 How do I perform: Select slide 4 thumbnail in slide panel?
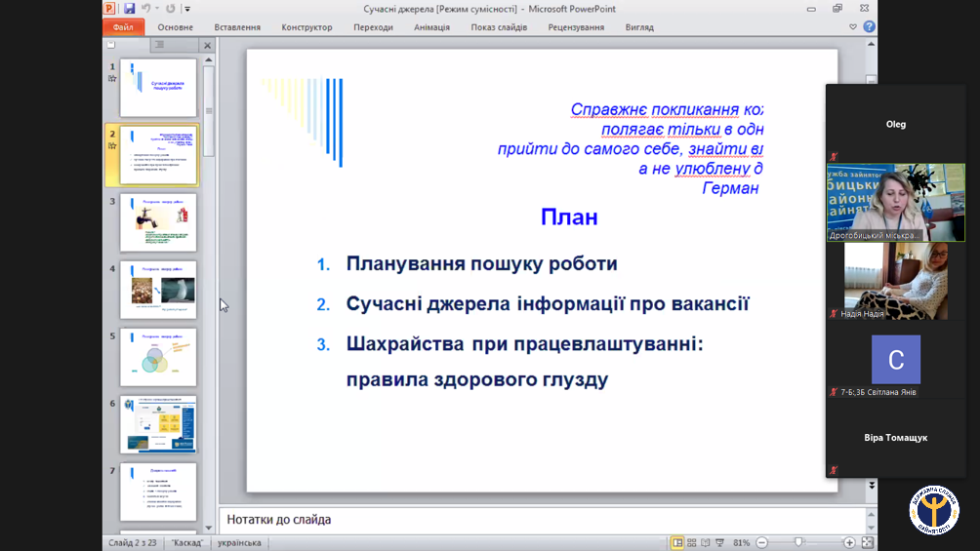tap(158, 289)
